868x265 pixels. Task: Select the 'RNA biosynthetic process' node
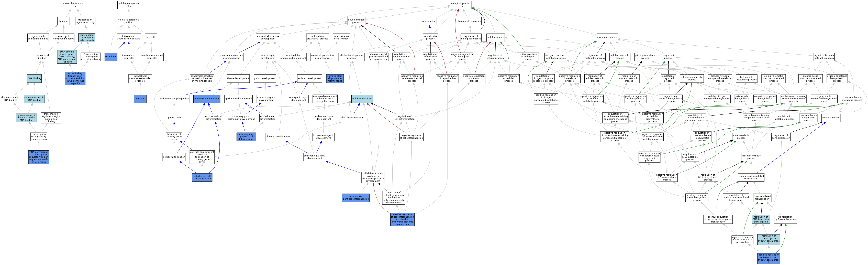point(751,157)
